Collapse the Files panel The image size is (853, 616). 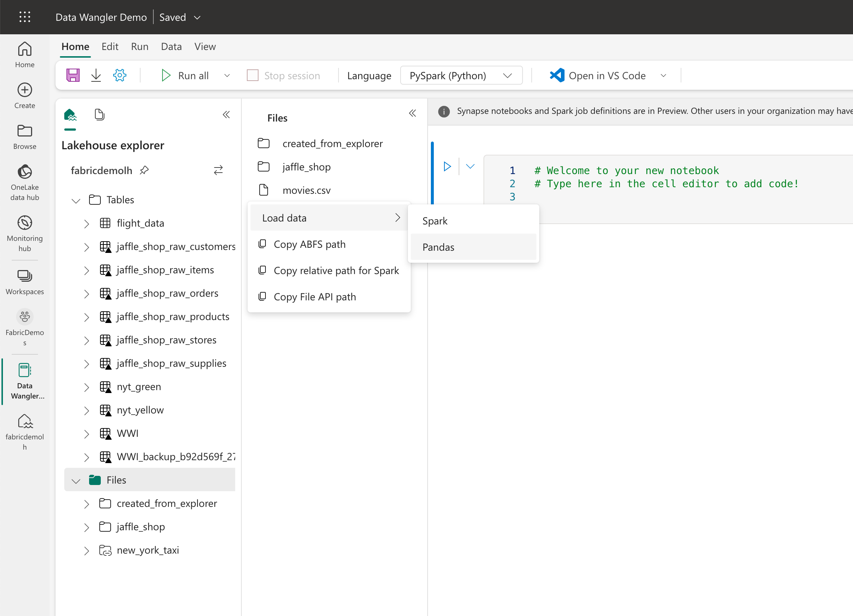click(413, 113)
